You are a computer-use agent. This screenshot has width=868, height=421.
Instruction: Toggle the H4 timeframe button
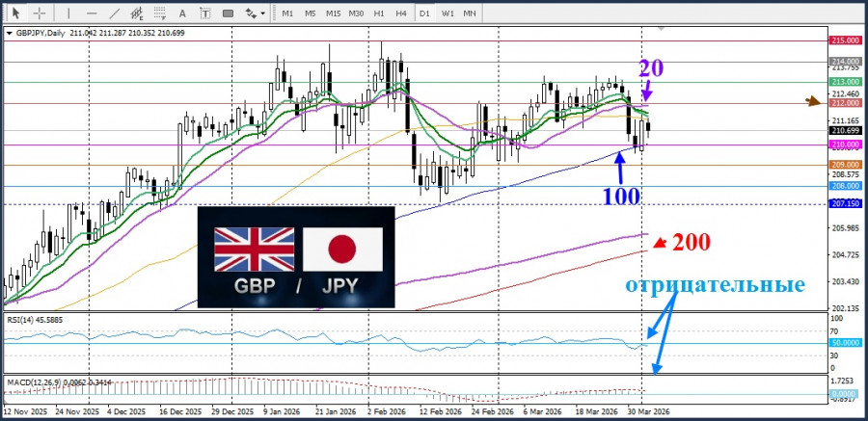[402, 13]
